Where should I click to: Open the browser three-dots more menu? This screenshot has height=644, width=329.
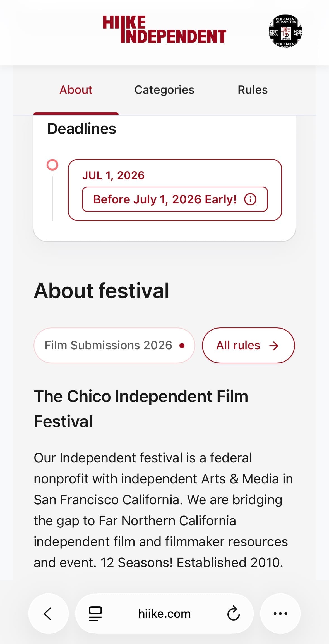click(280, 614)
